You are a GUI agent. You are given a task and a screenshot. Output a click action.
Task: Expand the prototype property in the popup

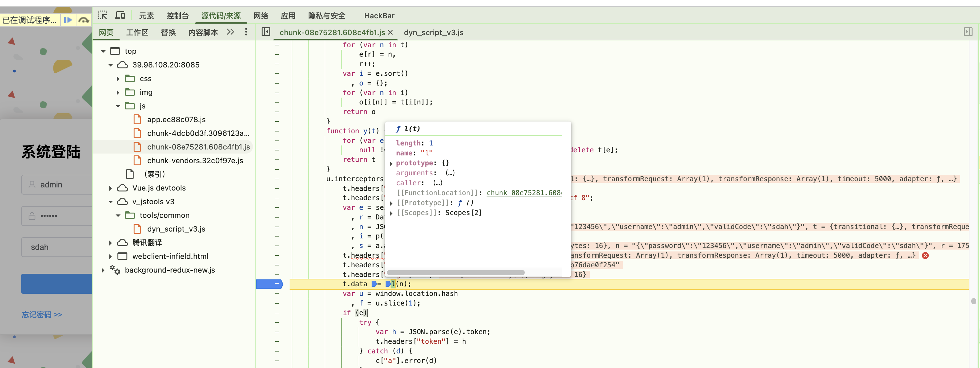coord(391,163)
